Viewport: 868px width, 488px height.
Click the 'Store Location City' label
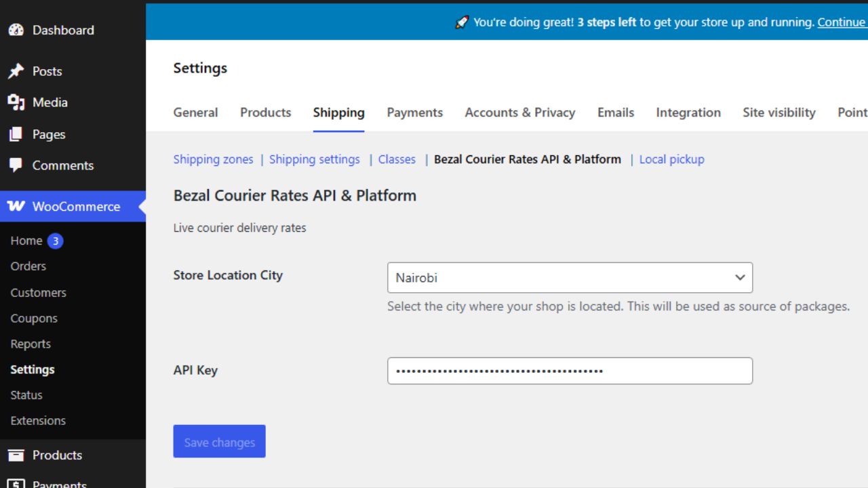point(228,275)
